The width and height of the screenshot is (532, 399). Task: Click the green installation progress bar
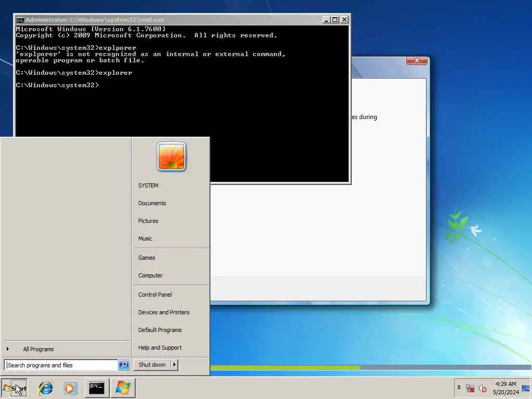(285, 367)
